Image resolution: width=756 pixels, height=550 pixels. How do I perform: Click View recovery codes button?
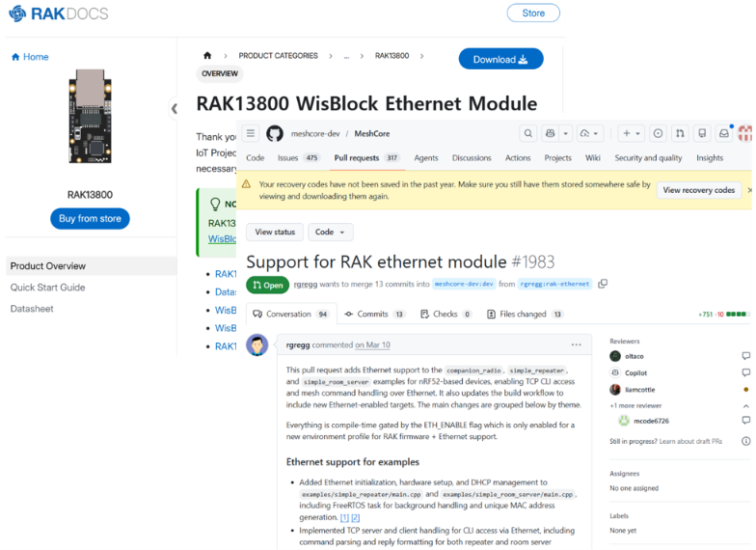coord(698,190)
